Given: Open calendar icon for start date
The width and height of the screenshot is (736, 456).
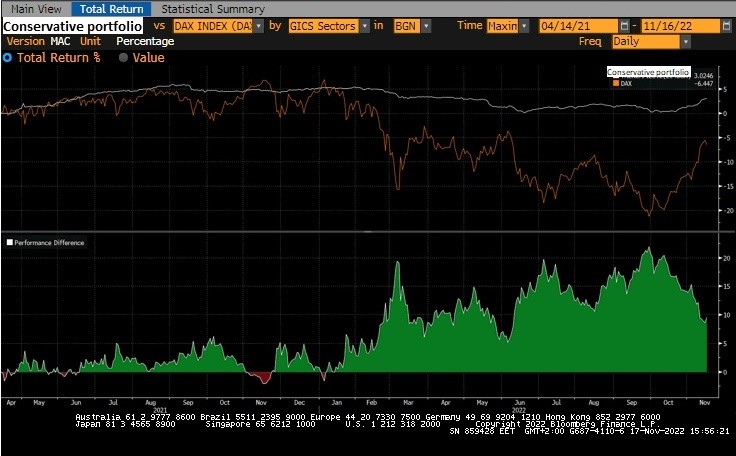Looking at the screenshot, I should coord(624,26).
